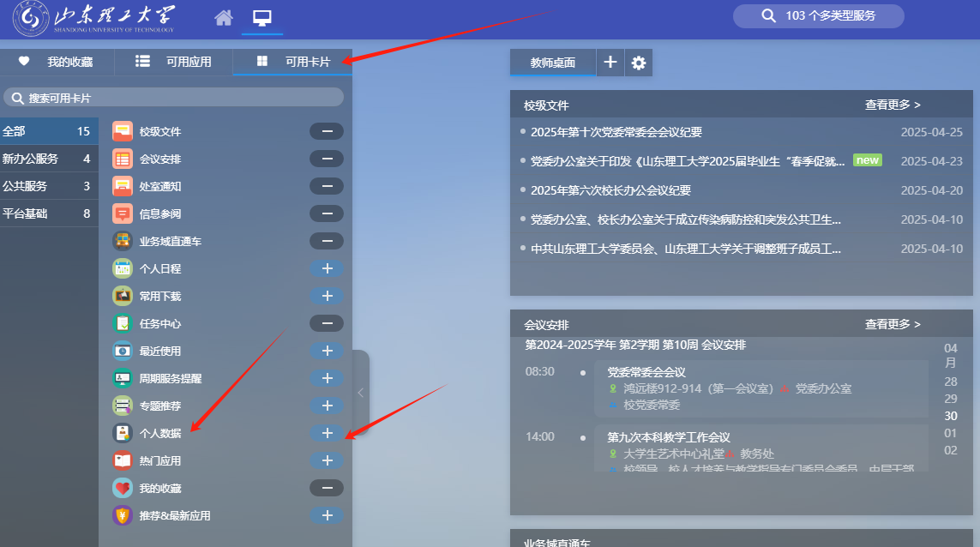Image resolution: width=980 pixels, height=547 pixels.
Task: Click the 个人数据 card icon
Action: point(123,433)
